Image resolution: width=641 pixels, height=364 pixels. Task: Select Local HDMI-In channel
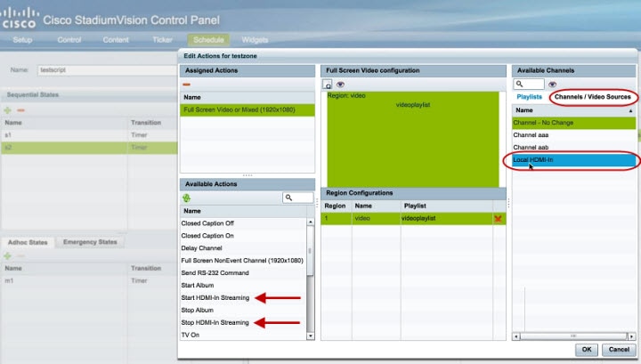pyautogui.click(x=574, y=159)
